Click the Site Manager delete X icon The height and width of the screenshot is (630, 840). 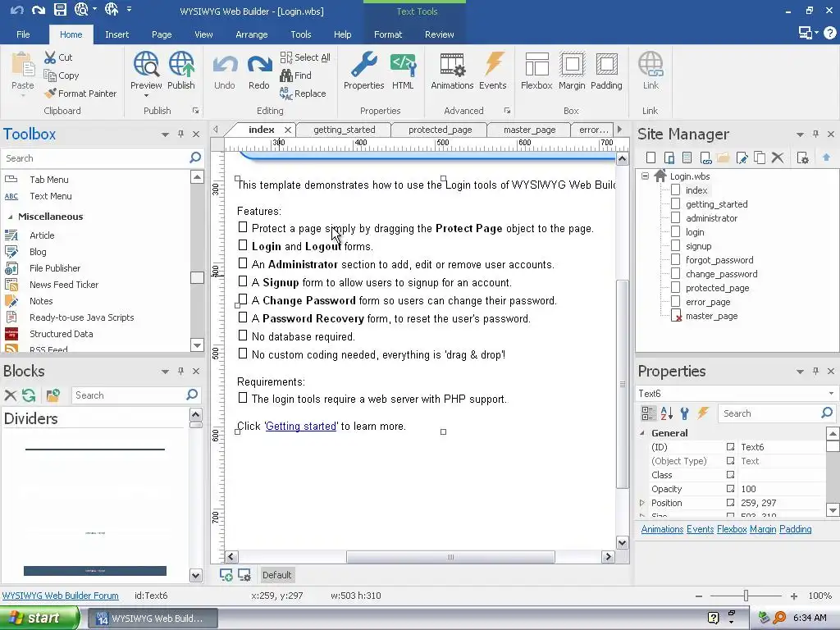coord(778,157)
